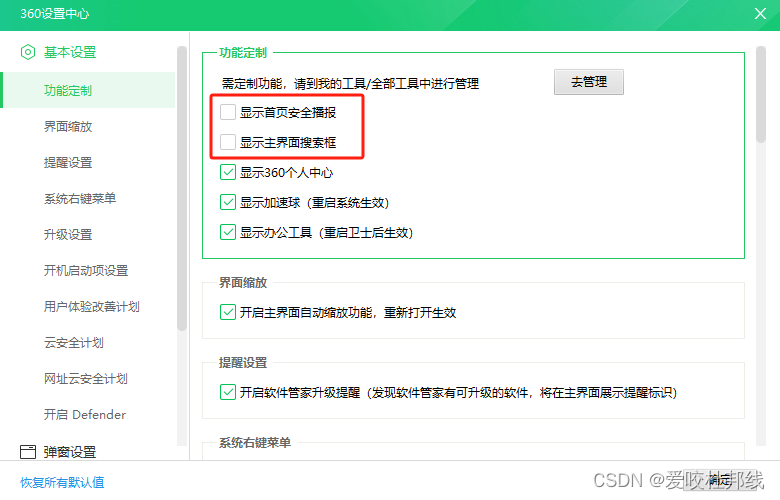Select 升级设置 in the sidebar
780x500 pixels.
click(68, 234)
